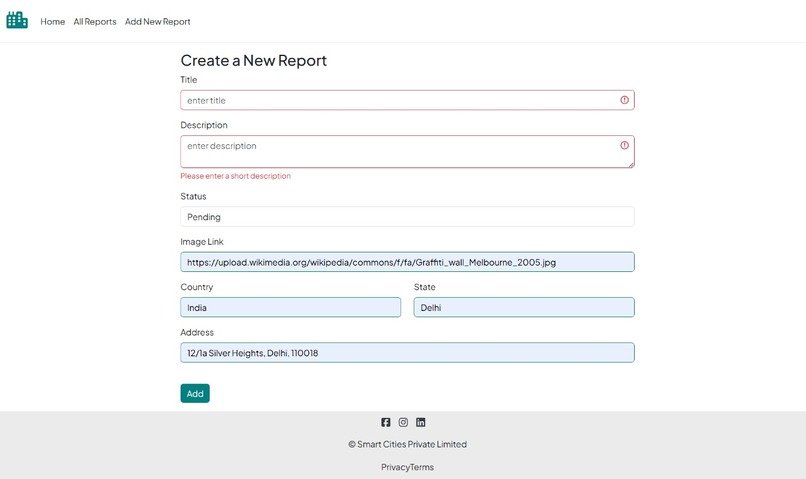This screenshot has height=479, width=806.
Task: Click the error icon in the Description field
Action: pos(624,145)
